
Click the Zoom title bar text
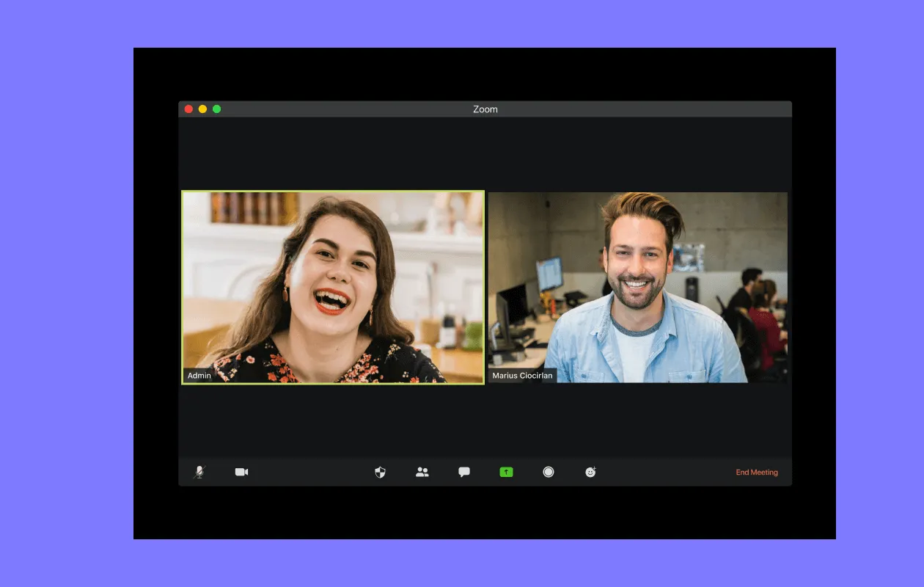tap(485, 109)
